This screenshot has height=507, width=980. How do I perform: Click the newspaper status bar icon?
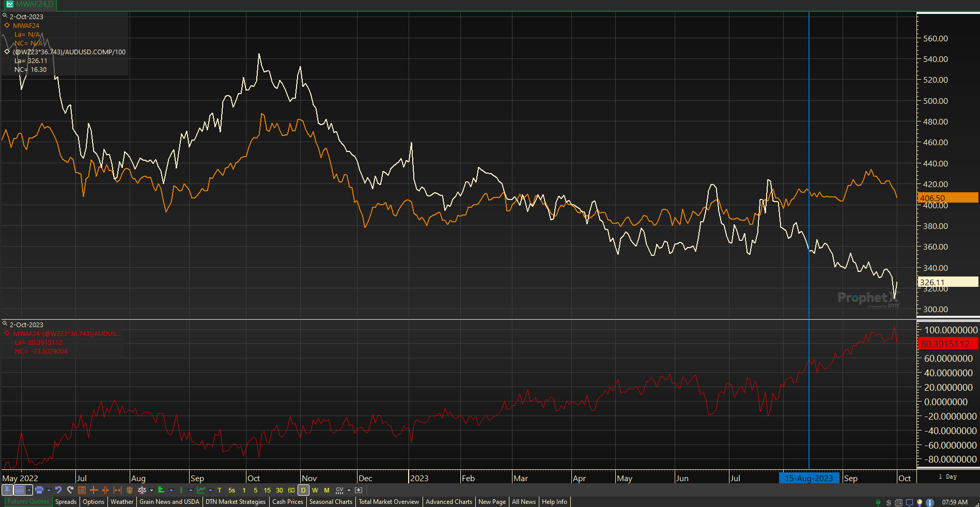899,502
